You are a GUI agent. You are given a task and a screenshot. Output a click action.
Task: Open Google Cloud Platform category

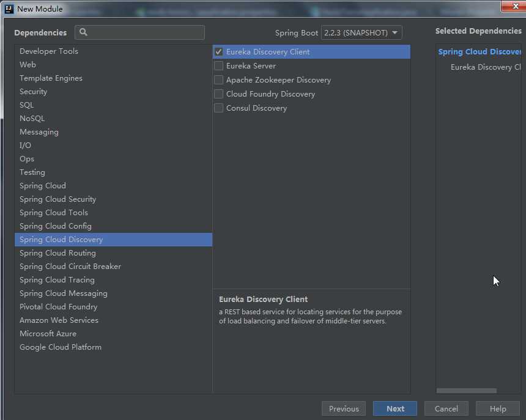[113, 347]
